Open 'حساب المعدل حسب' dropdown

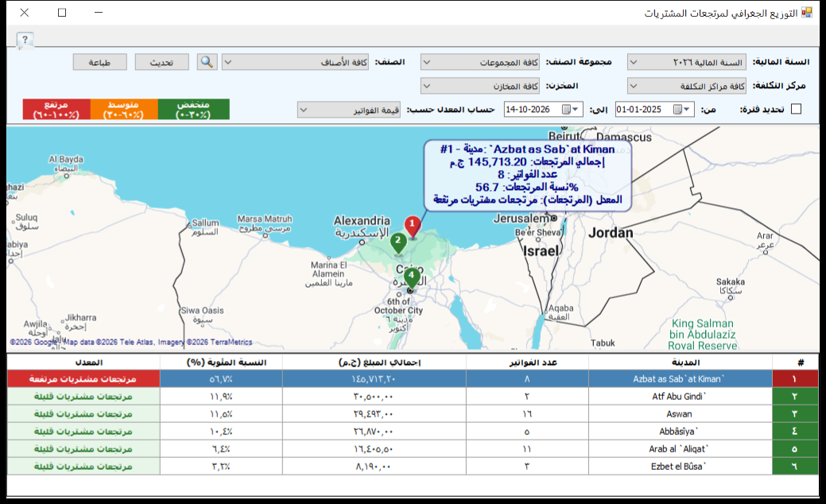coord(349,110)
